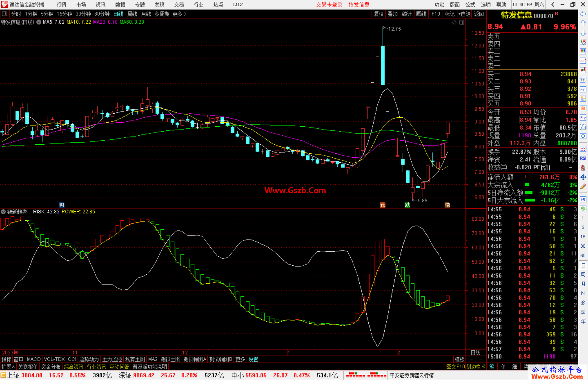Click the green refresh icon in sidebar
Screen dimensions: 588x380
(x=583, y=209)
